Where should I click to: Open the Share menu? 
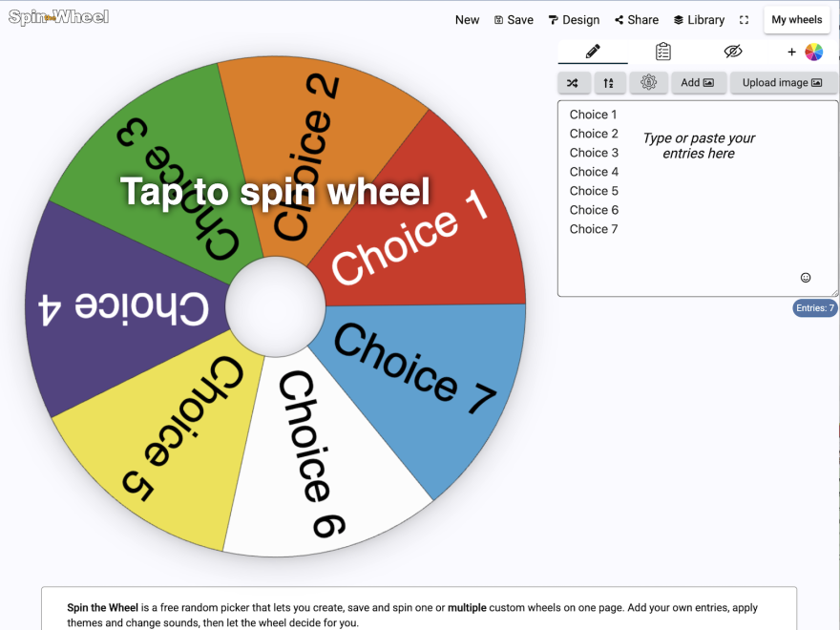coord(637,20)
